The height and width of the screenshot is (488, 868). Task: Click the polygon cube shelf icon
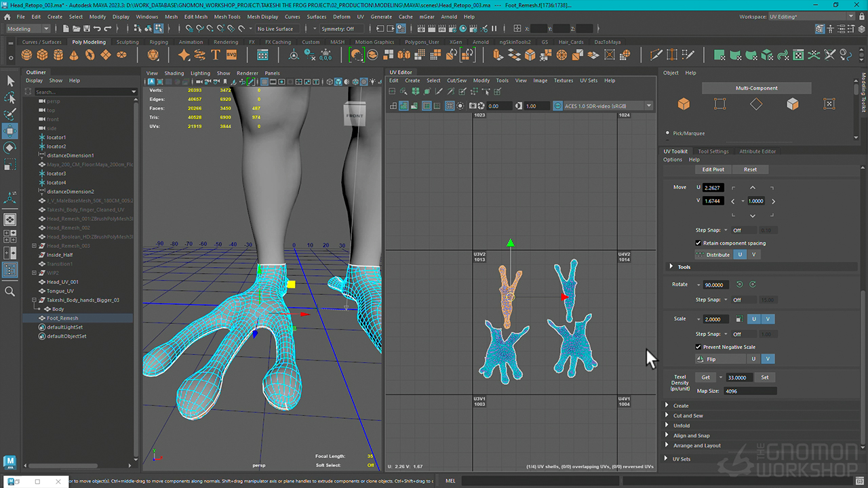(x=42, y=55)
